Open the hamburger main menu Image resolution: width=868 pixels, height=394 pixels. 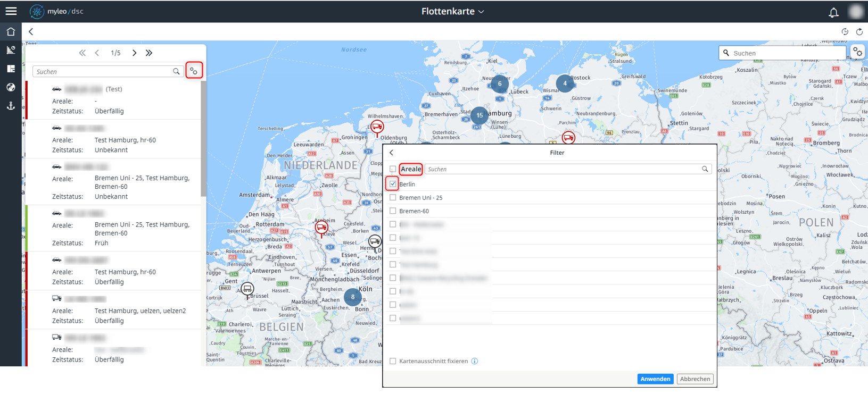click(x=11, y=11)
